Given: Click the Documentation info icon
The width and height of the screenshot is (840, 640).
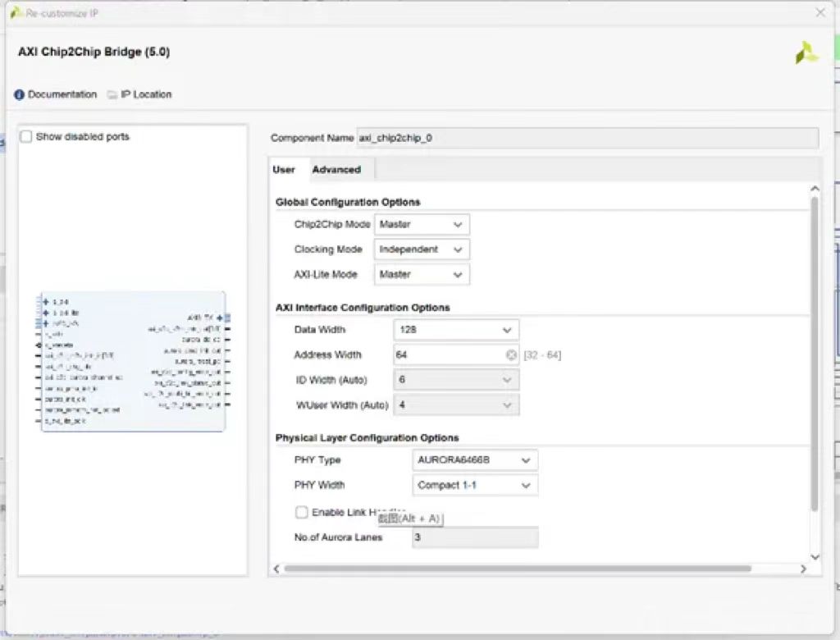Looking at the screenshot, I should coord(19,94).
